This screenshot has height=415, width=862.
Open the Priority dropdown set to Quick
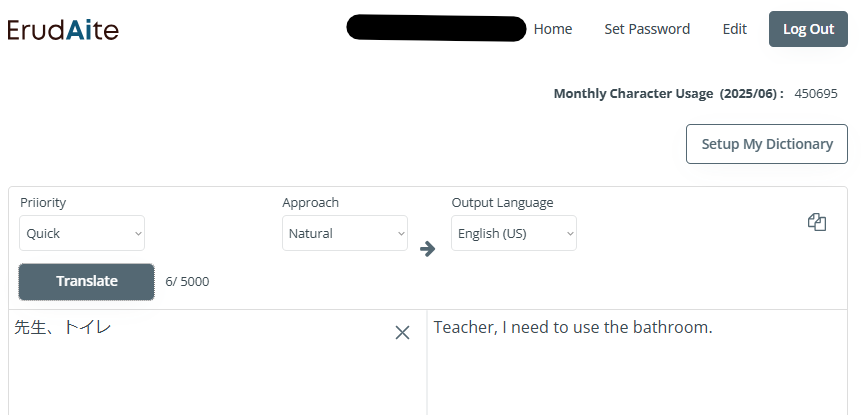click(82, 233)
